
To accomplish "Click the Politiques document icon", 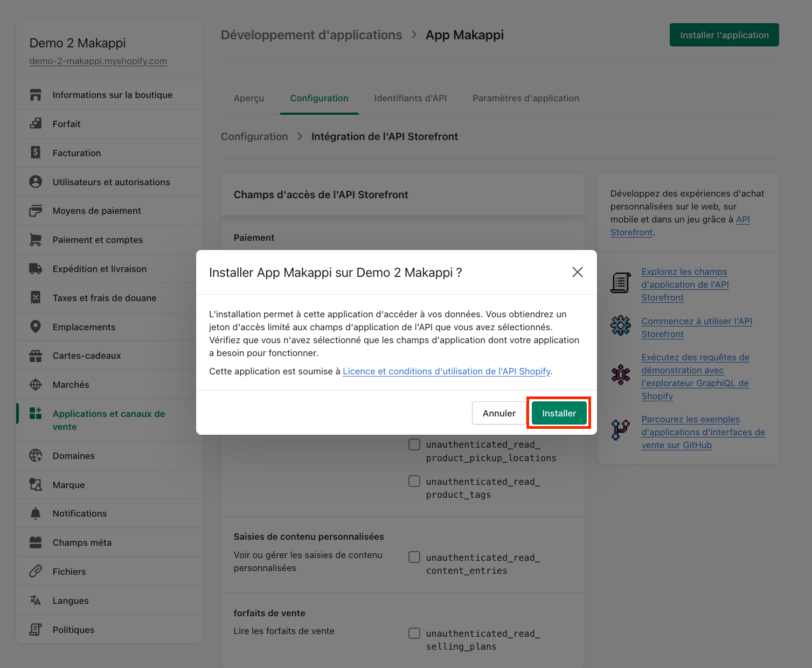I will 36,630.
